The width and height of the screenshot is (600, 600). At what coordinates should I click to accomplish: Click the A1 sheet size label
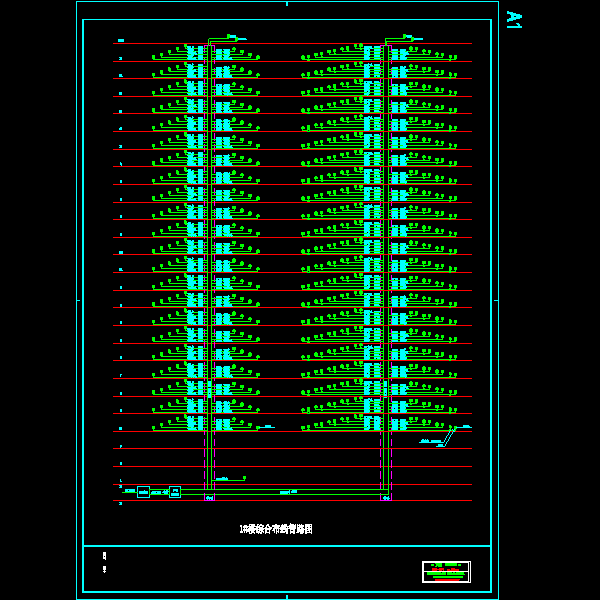(x=513, y=20)
